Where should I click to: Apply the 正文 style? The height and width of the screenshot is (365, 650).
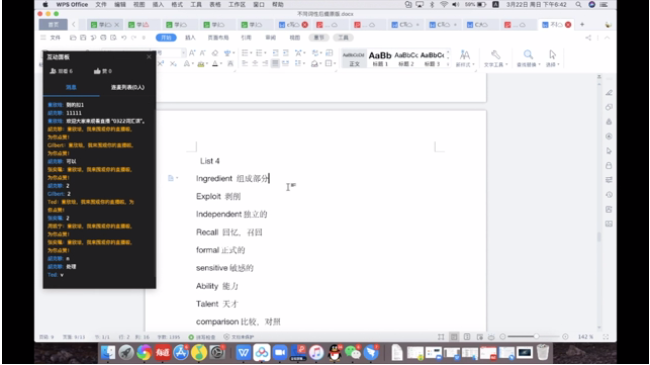coord(354,59)
